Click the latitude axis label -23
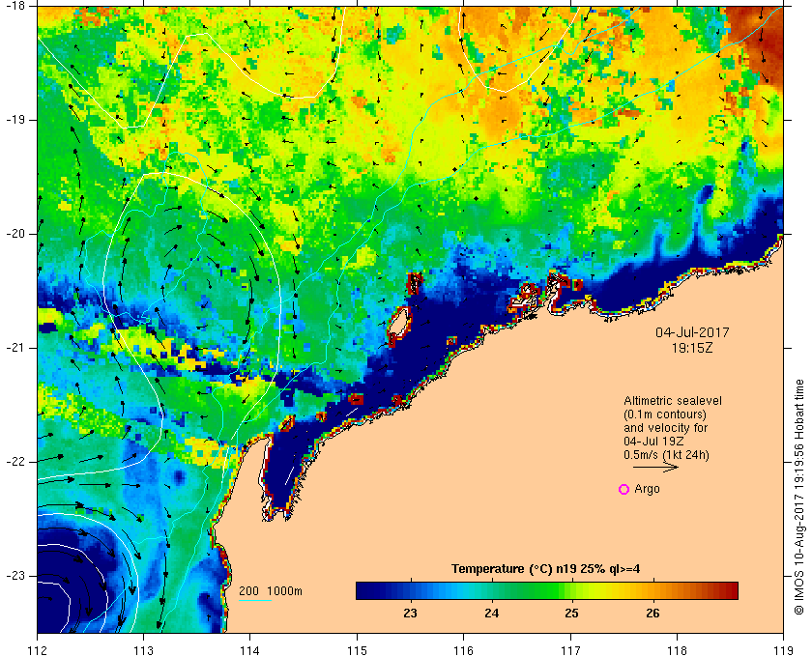 [14, 575]
